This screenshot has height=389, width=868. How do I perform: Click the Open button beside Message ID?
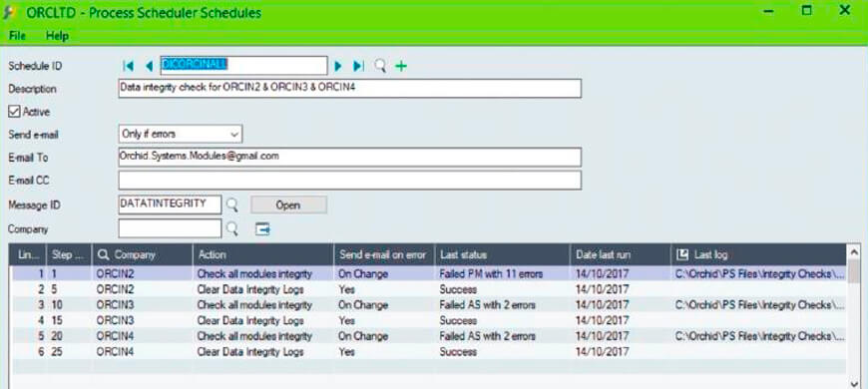288,204
